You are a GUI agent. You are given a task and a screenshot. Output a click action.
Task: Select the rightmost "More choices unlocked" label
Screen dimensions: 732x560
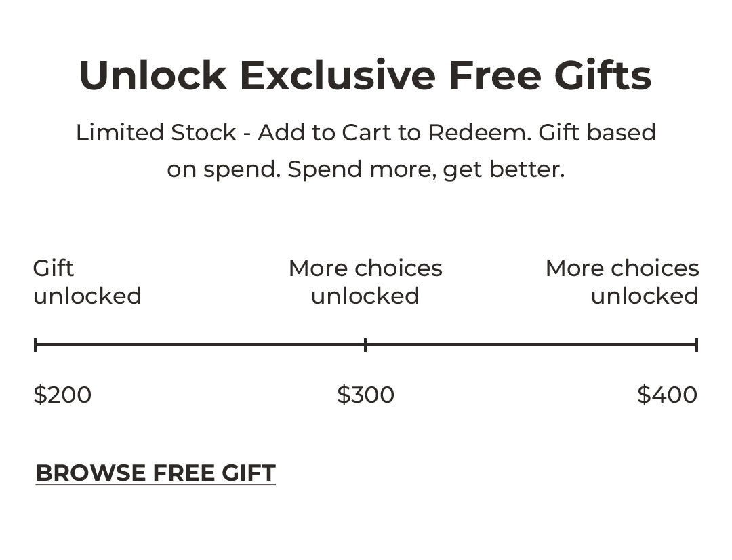pos(622,282)
